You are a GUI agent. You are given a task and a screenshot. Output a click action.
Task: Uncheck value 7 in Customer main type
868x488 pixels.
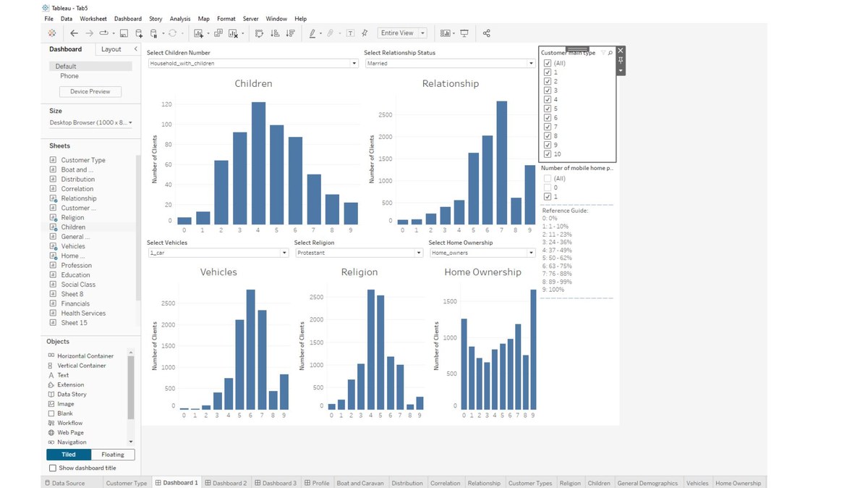click(x=548, y=127)
